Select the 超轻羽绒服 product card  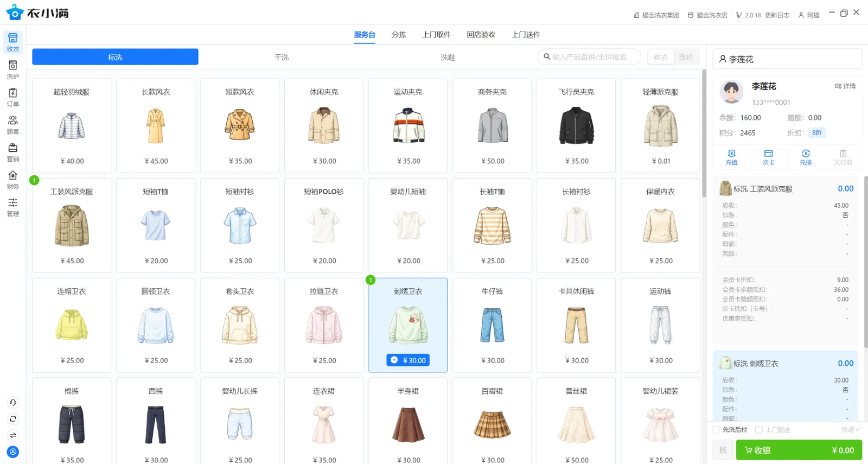pyautogui.click(x=72, y=126)
